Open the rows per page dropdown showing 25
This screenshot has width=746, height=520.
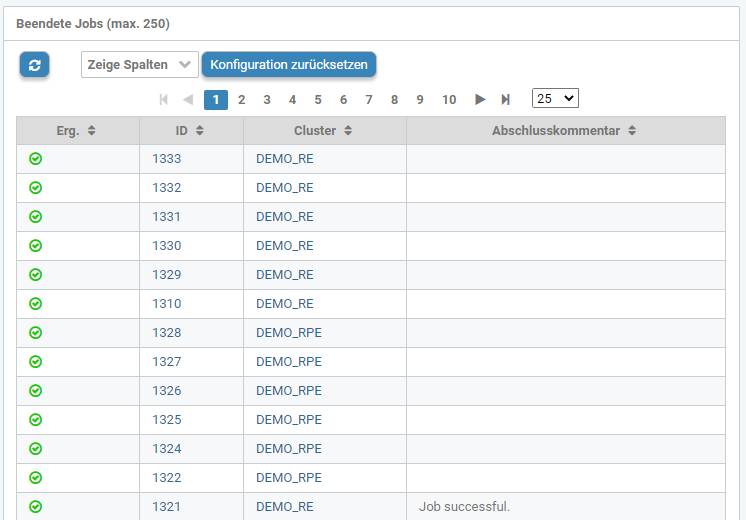[555, 98]
